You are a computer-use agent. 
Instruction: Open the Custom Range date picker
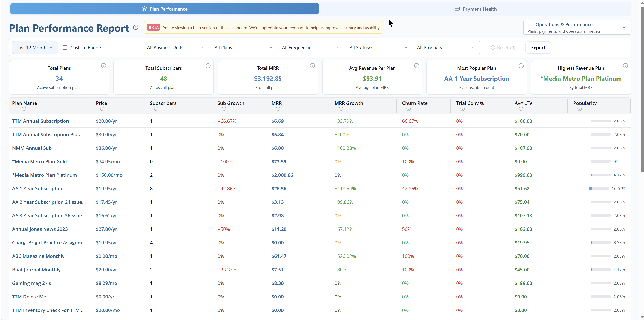click(100, 48)
